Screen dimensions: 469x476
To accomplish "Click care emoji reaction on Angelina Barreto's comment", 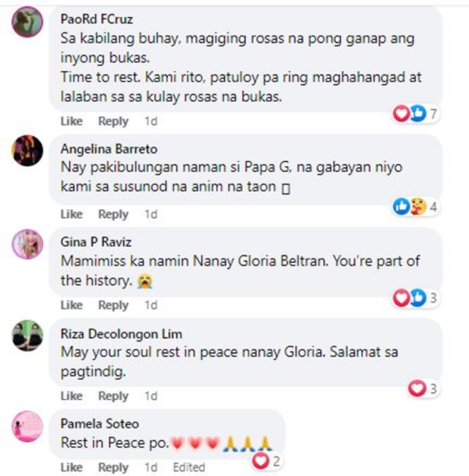I will tap(418, 206).
